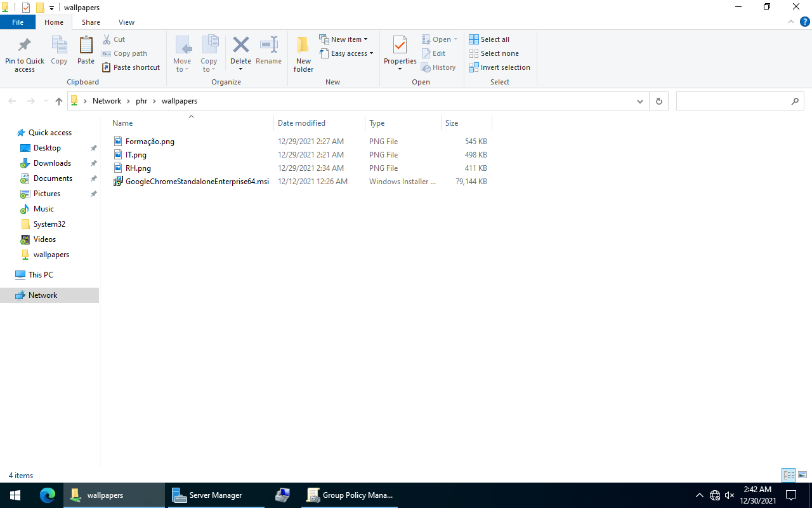Select Downloads in Quick access pane
Image resolution: width=812 pixels, height=508 pixels.
point(52,163)
